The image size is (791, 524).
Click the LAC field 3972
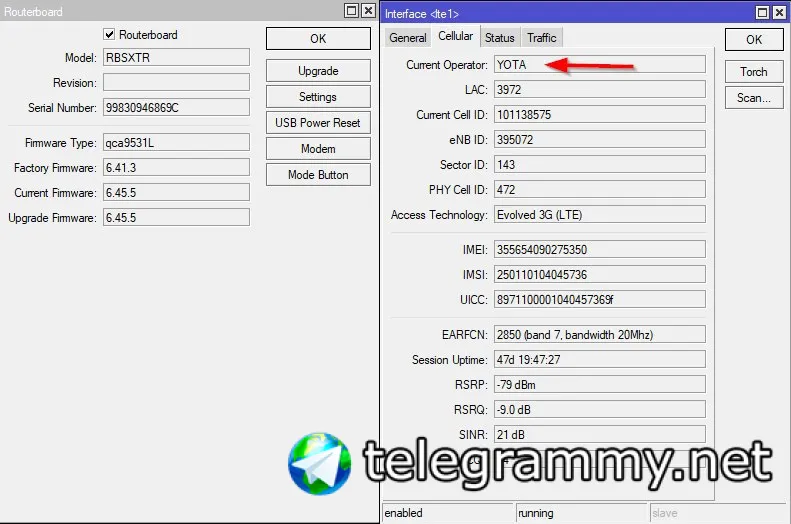click(600, 90)
